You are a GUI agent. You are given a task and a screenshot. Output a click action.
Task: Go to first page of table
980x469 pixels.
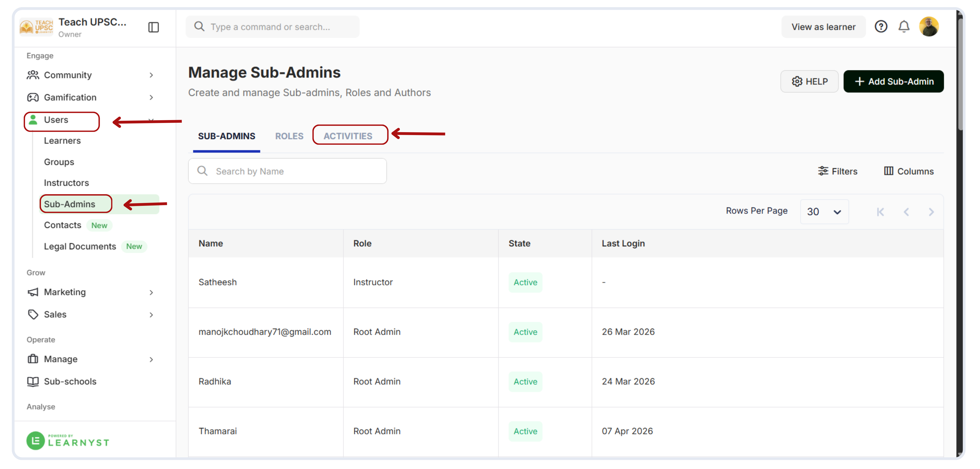coord(880,212)
